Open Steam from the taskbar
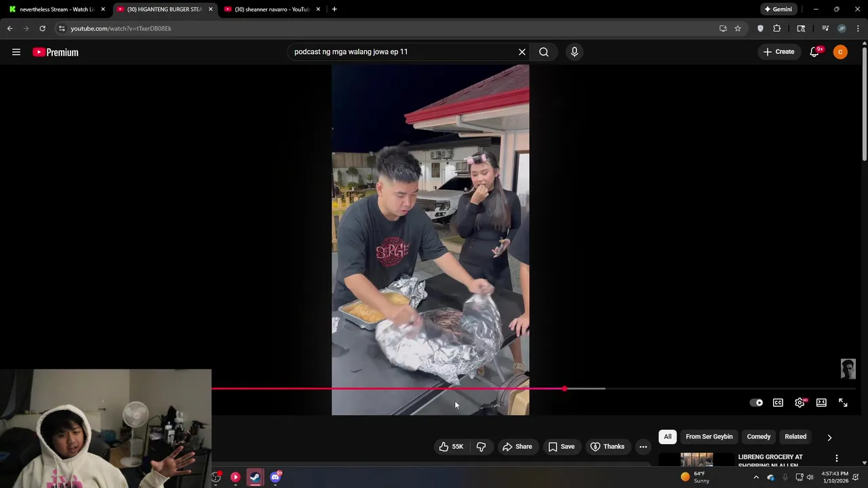This screenshot has width=868, height=488. (255, 477)
